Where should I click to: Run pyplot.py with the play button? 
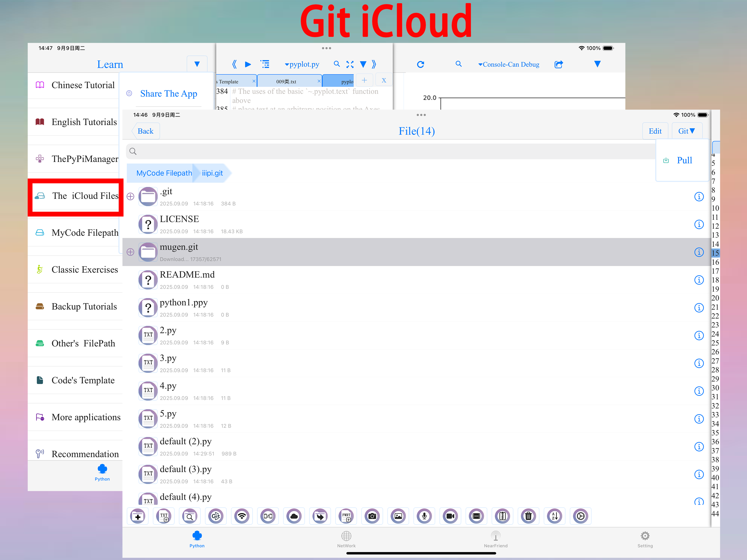(x=248, y=64)
